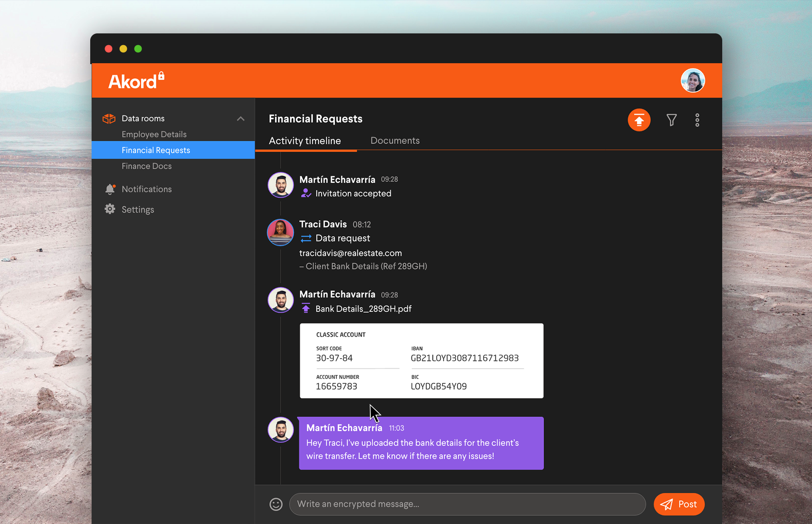Click the encrypted message input field
The width and height of the screenshot is (812, 524).
tap(467, 504)
